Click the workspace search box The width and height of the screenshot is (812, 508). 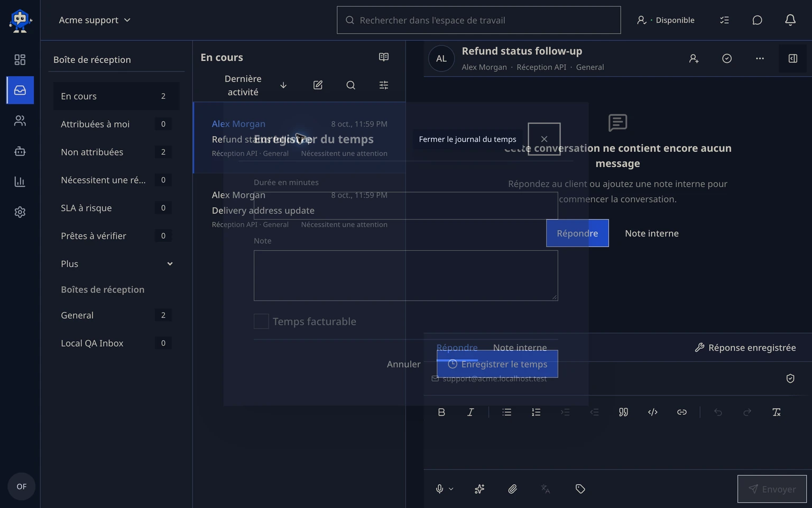pyautogui.click(x=479, y=20)
